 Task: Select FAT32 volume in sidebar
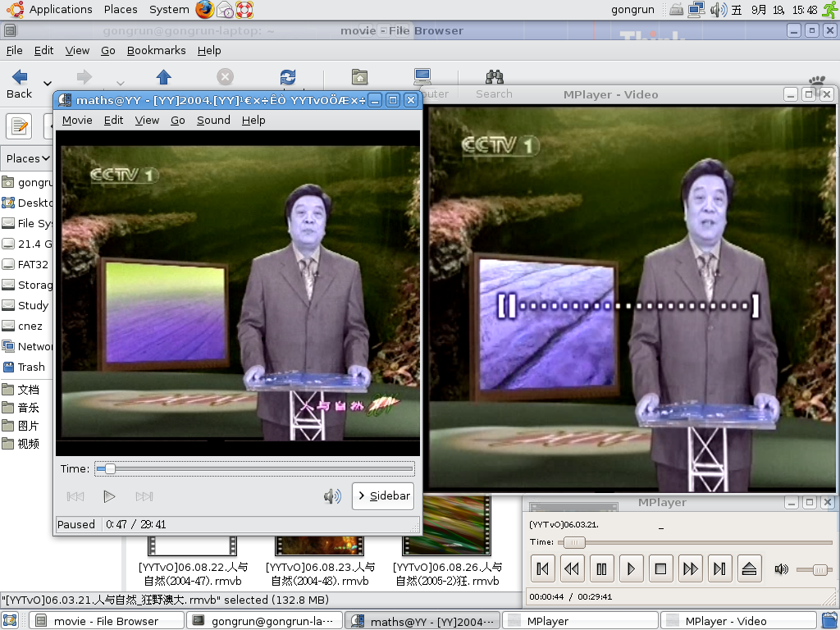[x=33, y=264]
